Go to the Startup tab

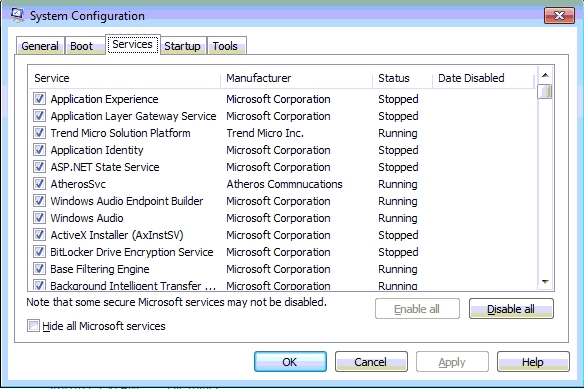point(182,46)
